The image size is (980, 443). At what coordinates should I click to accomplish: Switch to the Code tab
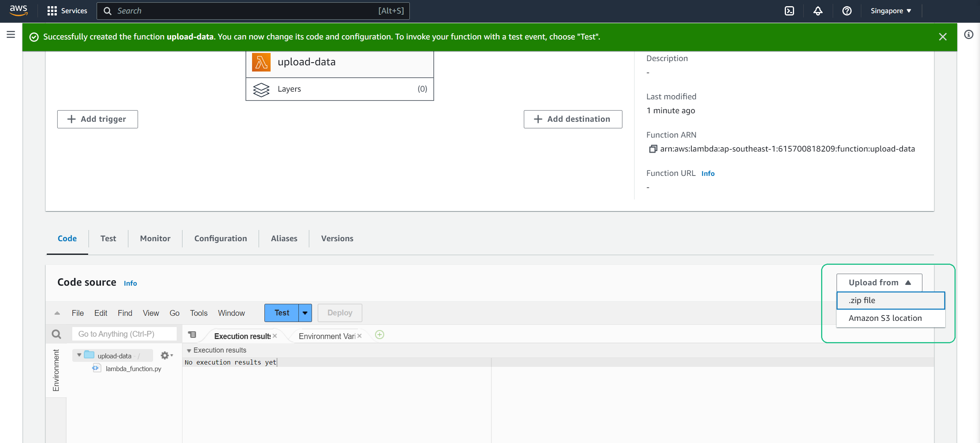pos(67,239)
